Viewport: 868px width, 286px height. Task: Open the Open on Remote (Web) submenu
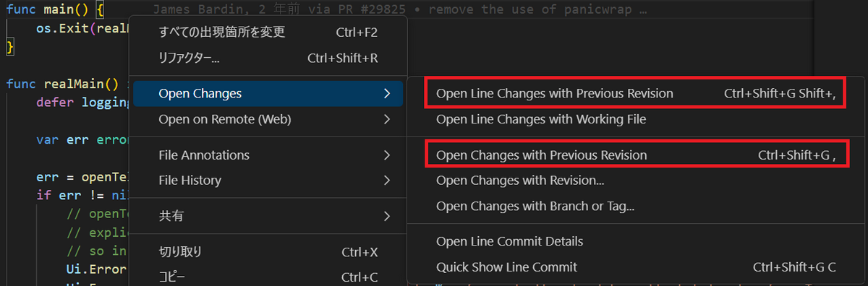click(268, 119)
